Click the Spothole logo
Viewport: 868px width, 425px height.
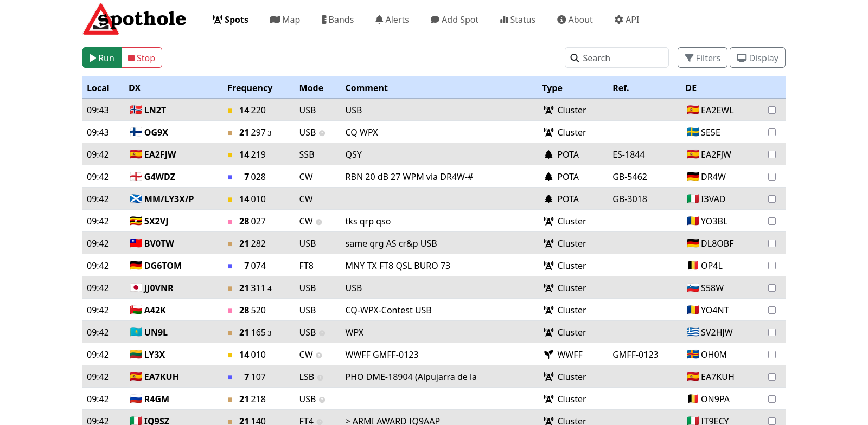click(x=135, y=20)
